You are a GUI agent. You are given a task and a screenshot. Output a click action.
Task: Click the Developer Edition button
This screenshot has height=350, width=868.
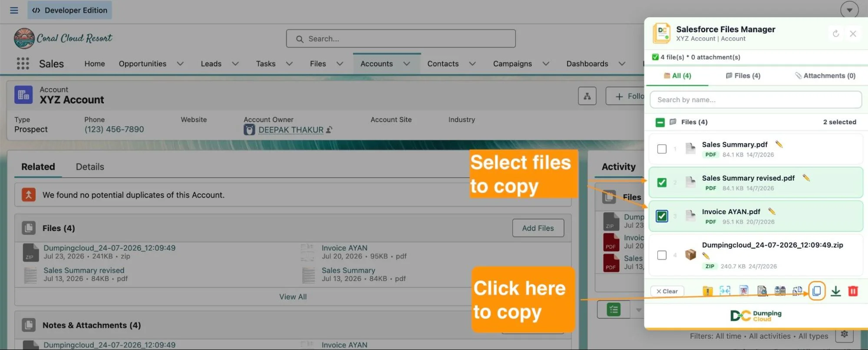69,10
